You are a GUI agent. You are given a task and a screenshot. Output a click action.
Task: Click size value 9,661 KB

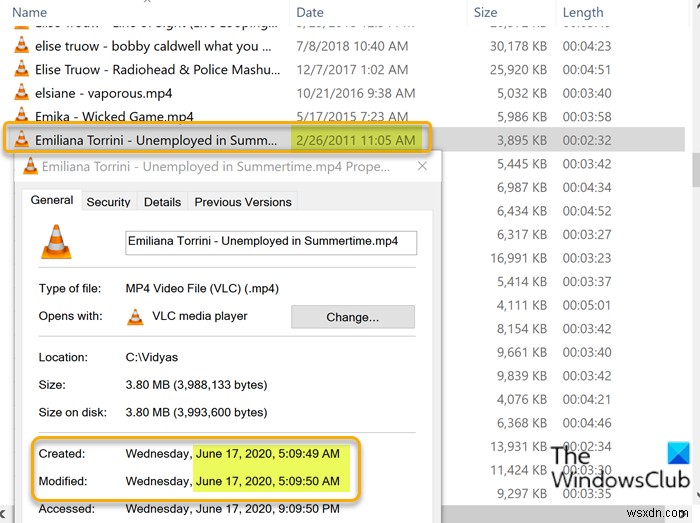522,352
